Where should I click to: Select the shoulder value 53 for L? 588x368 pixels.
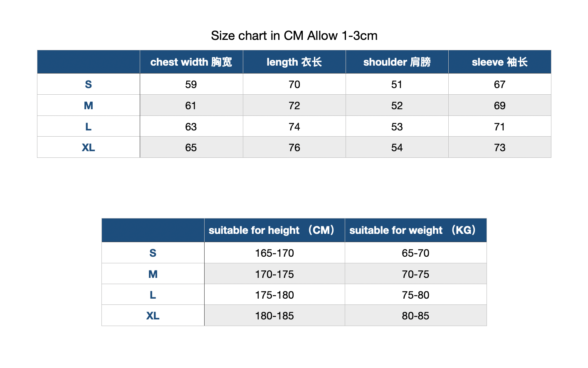click(397, 127)
